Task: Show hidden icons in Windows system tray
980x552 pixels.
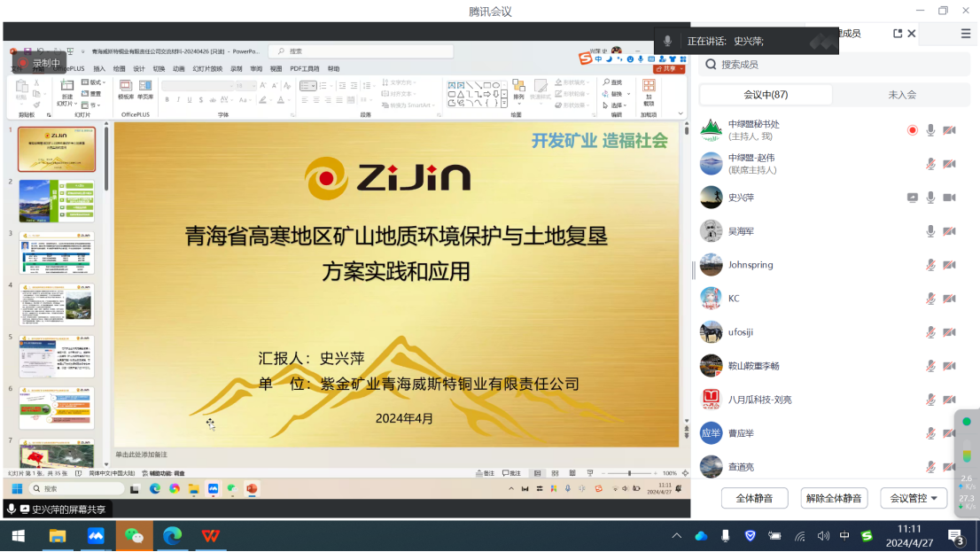Action: click(x=677, y=536)
